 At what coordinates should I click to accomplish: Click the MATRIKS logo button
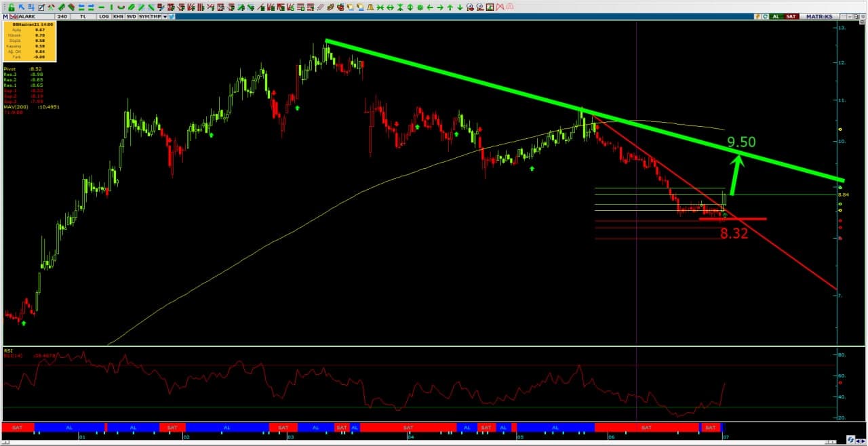[x=818, y=16]
